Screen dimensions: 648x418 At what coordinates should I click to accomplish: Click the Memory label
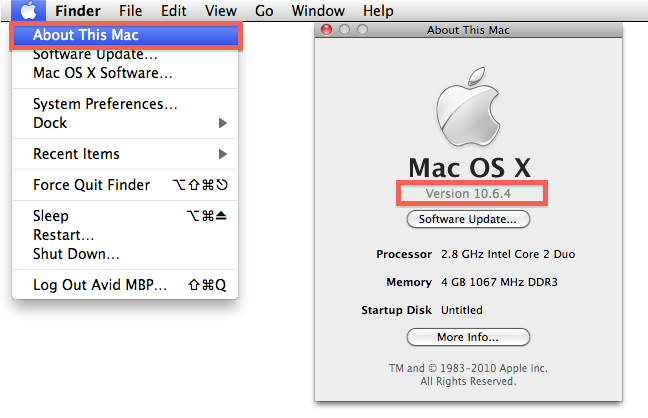409,282
